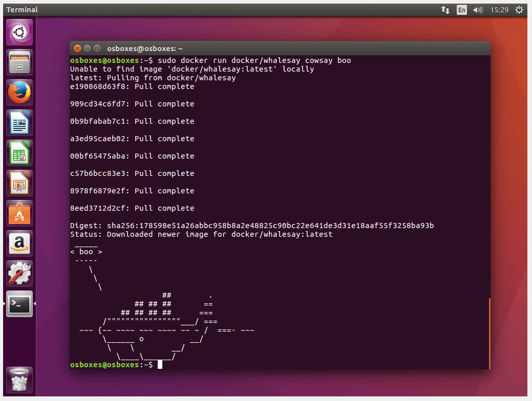The width and height of the screenshot is (532, 401).
Task: Expand the sound volume indicator
Action: 478,10
